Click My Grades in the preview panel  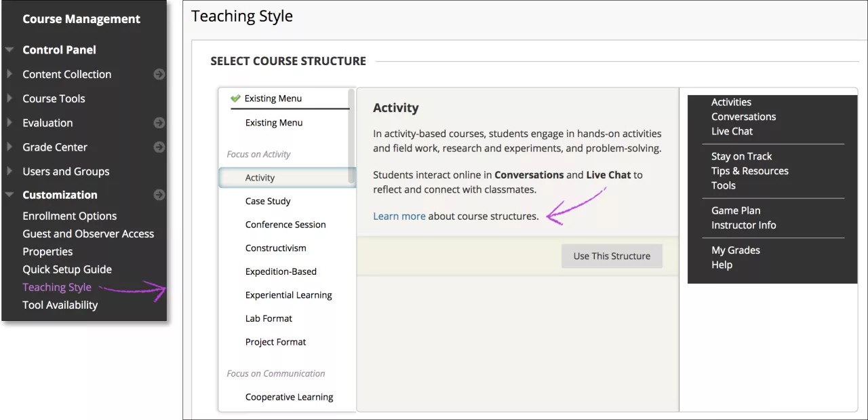735,250
